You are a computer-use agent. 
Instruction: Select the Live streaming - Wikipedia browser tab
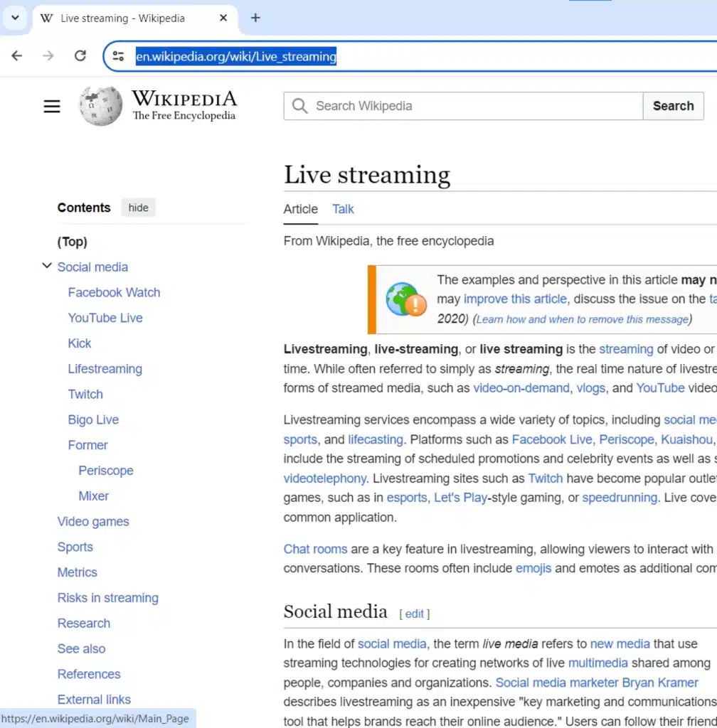tap(135, 18)
